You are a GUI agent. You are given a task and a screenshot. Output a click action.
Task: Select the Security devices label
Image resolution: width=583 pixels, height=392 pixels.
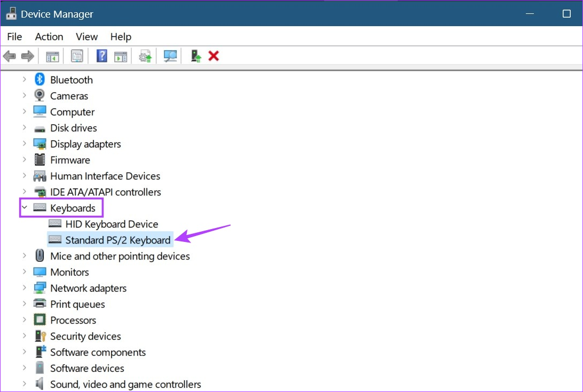click(x=85, y=336)
